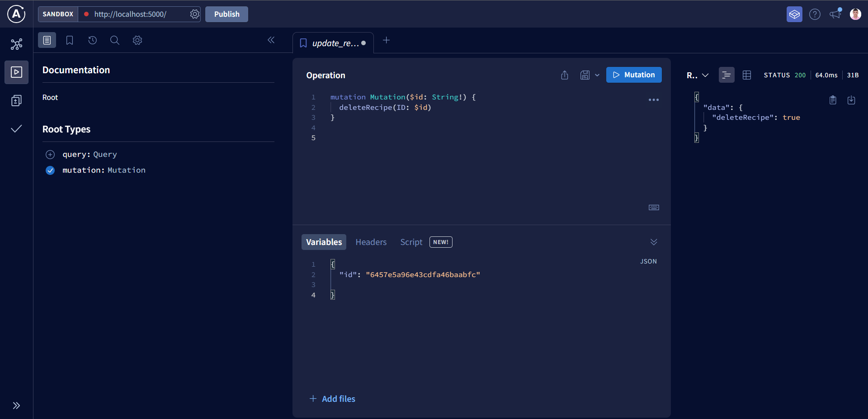This screenshot has height=419, width=868.
Task: Select the Documentation panel icon
Action: click(x=47, y=40)
